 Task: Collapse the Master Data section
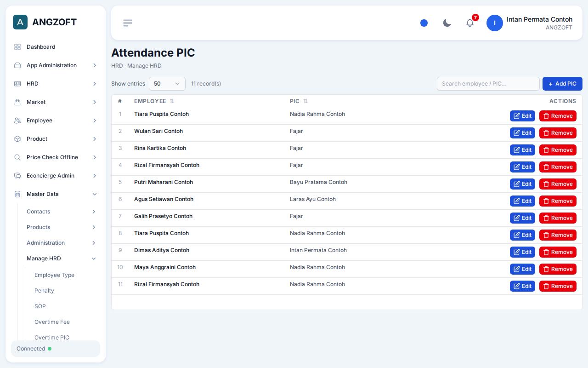[x=56, y=194]
